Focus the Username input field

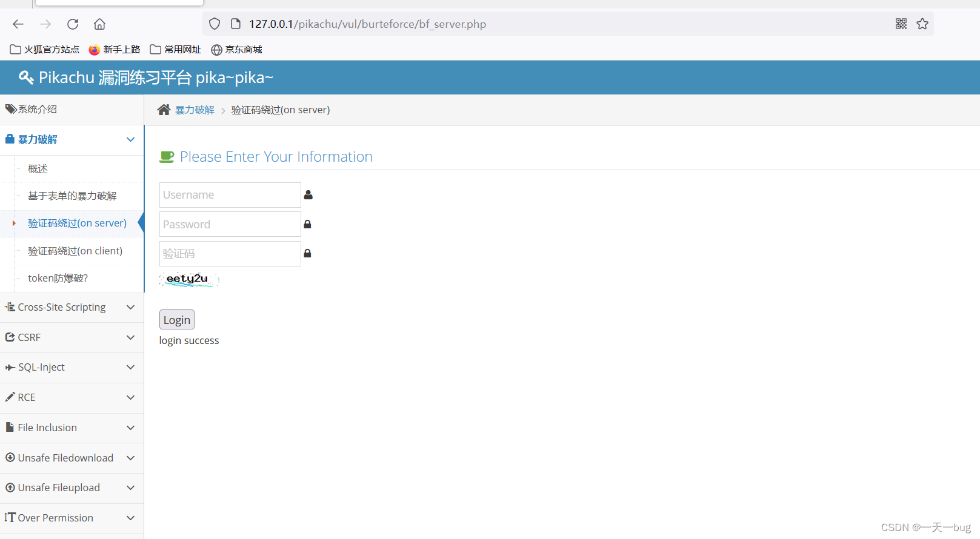tap(230, 195)
